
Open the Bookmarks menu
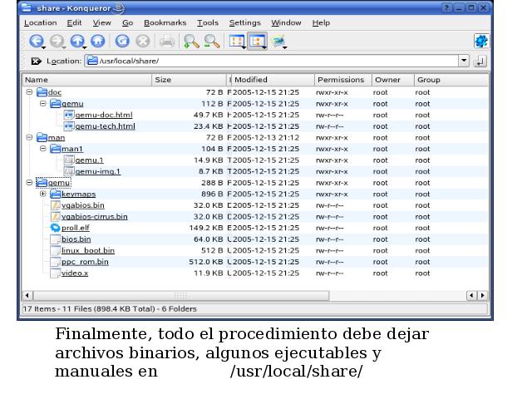coord(165,22)
